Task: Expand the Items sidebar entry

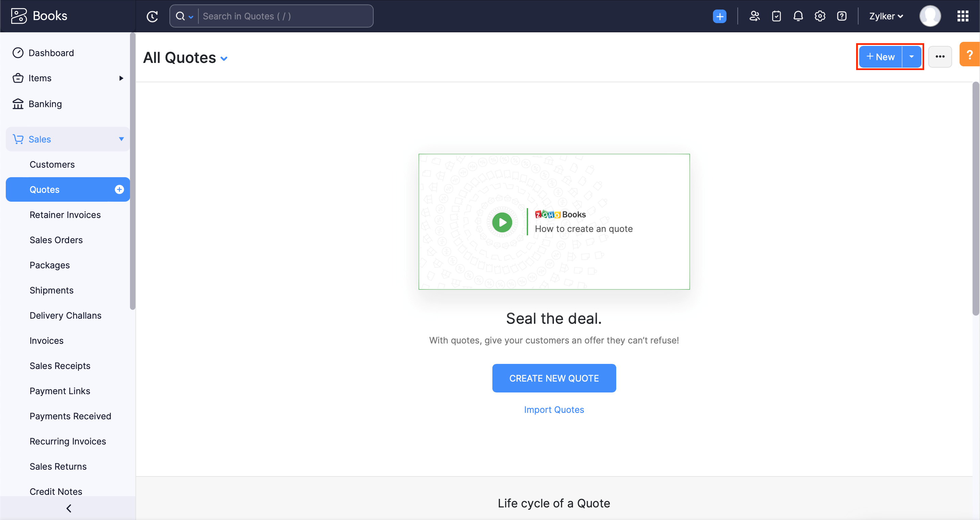Action: click(x=121, y=78)
